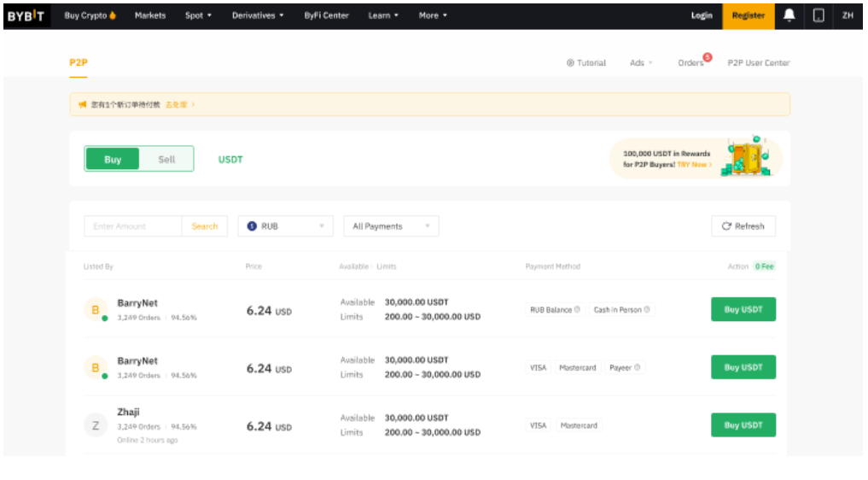
Task: Open the Ads dropdown
Action: [x=641, y=63]
